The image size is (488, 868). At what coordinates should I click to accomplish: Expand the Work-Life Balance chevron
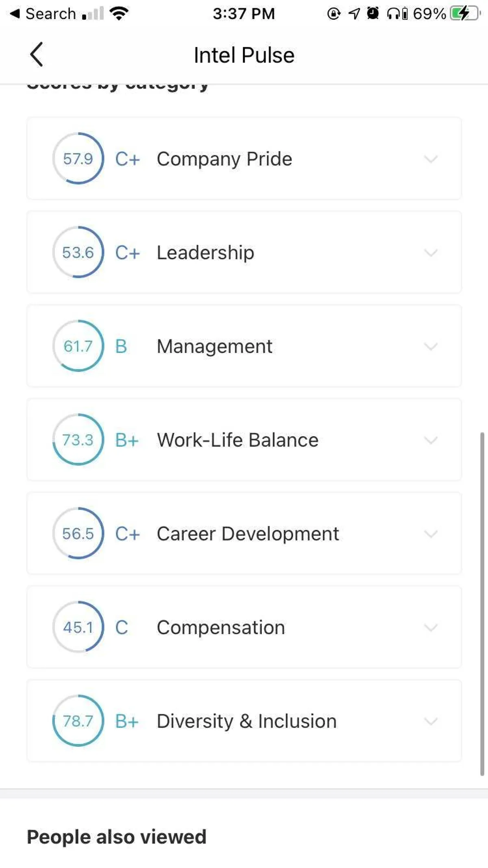431,440
